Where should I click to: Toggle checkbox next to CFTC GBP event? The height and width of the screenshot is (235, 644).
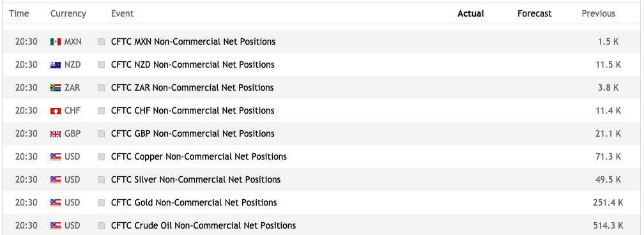coord(102,134)
